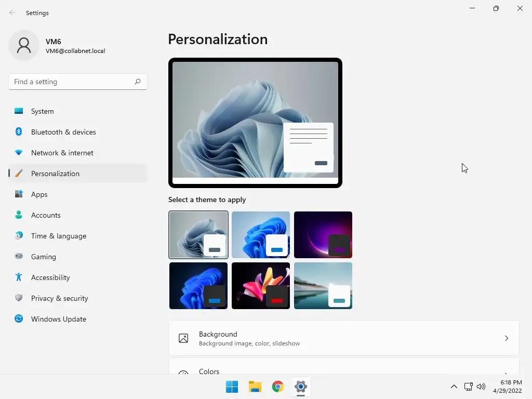Click the VM6@collabnet.local email text
This screenshot has height=399, width=532.
(75, 51)
